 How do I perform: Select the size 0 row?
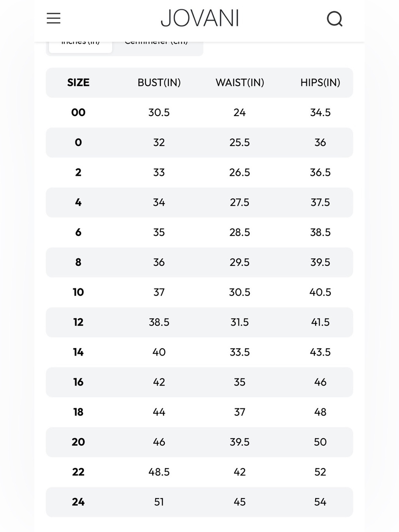(x=199, y=142)
